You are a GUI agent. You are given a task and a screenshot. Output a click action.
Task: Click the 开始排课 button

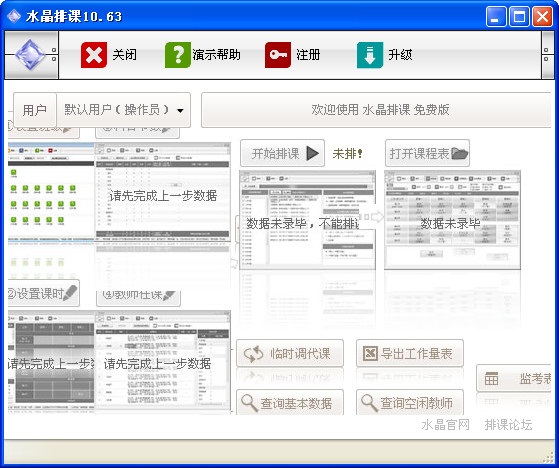click(x=282, y=153)
